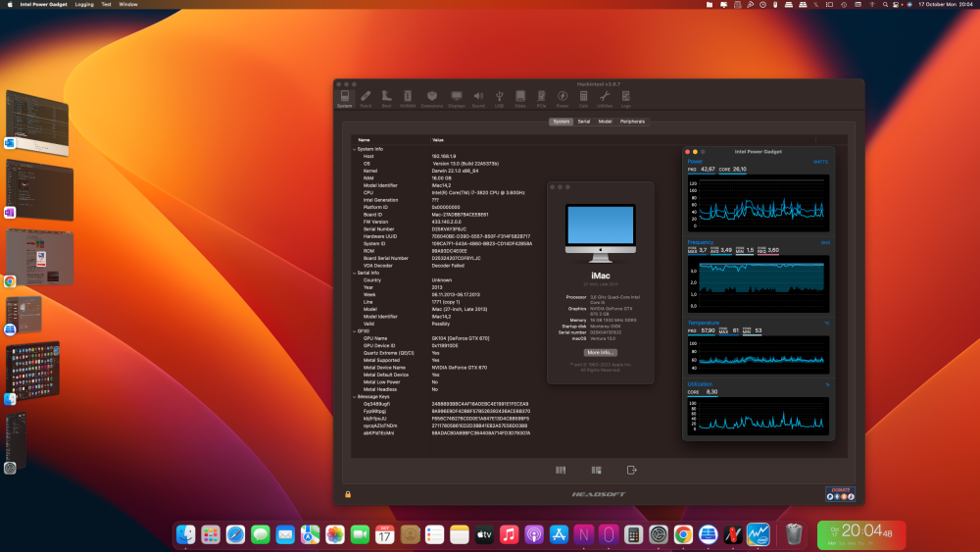This screenshot has height=552, width=980.
Task: Select the System tab in segmented control
Action: [x=562, y=122]
